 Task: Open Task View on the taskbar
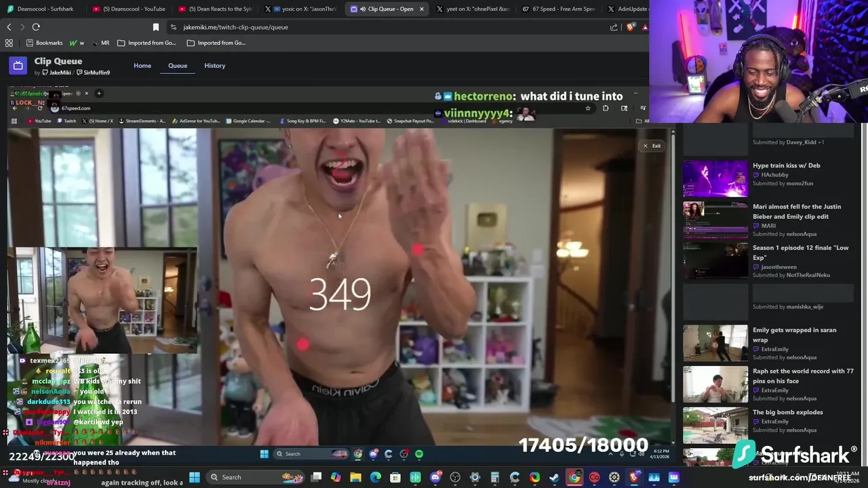(x=316, y=477)
